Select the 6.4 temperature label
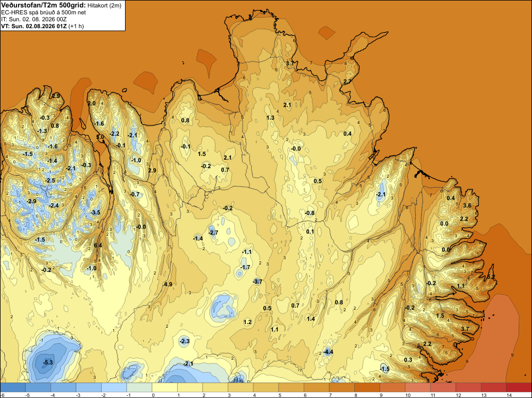Viewport: 532px width, 398px height. coord(98,246)
